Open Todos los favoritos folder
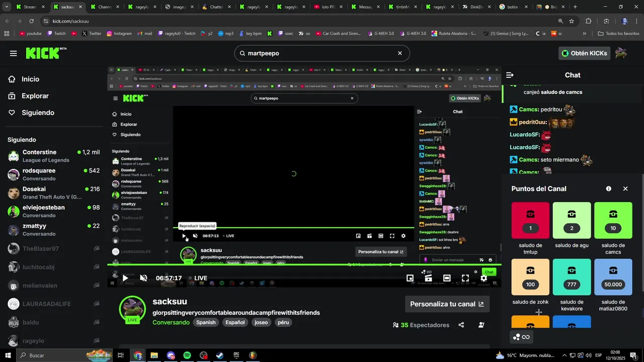 coord(618,34)
